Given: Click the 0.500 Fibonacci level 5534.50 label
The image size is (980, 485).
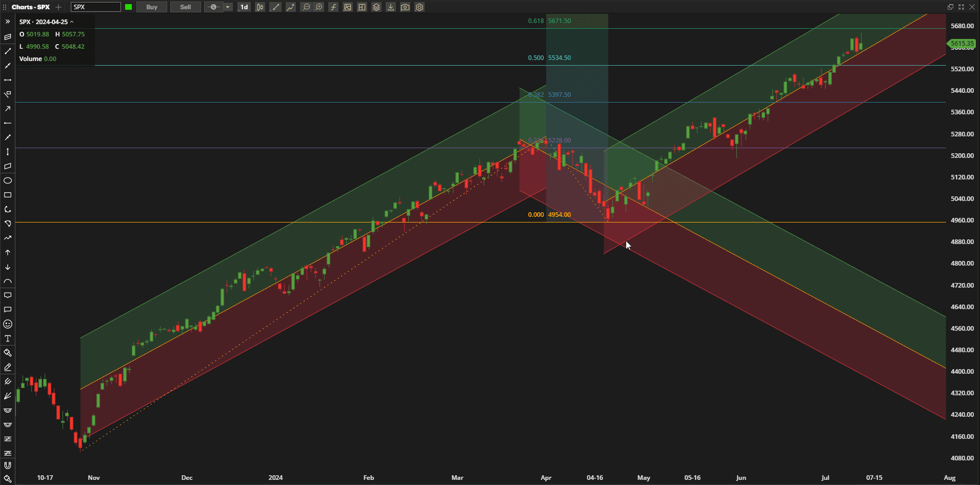Looking at the screenshot, I should coord(549,58).
